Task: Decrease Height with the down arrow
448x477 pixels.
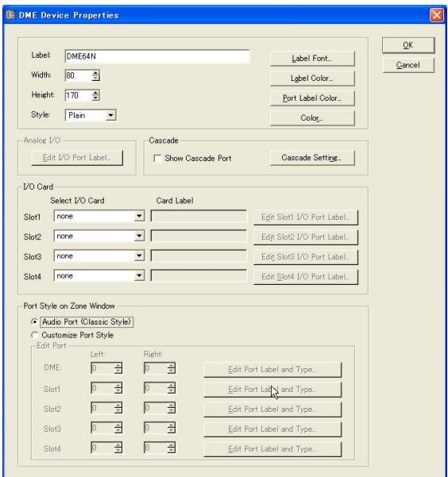Action: pyautogui.click(x=95, y=98)
